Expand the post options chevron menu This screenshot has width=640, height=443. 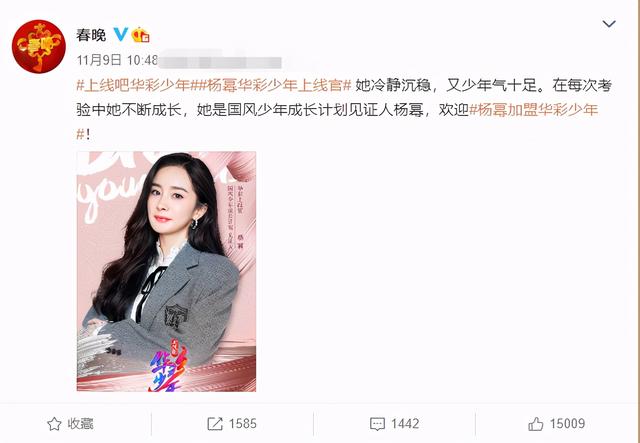[x=609, y=24]
